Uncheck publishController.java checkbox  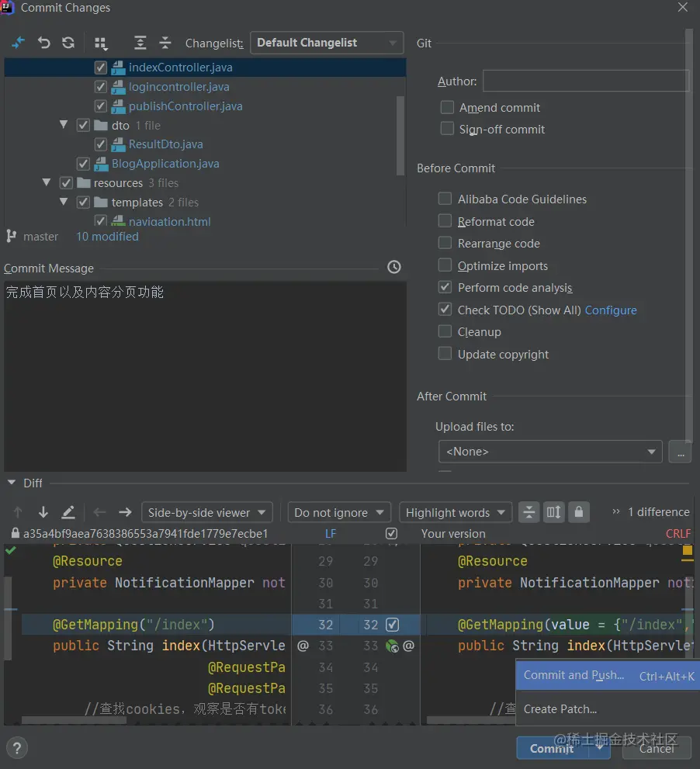click(101, 106)
